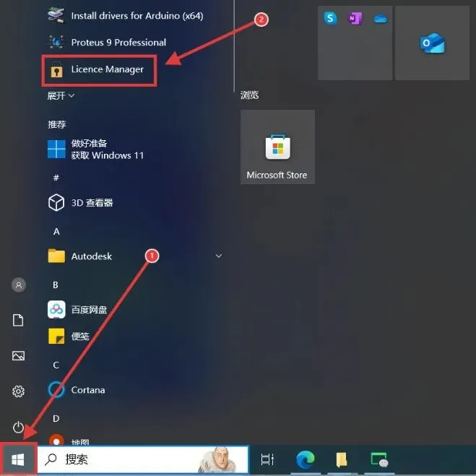Open Licence Manager from the Start menu
This screenshot has width=476, height=476.
99,69
